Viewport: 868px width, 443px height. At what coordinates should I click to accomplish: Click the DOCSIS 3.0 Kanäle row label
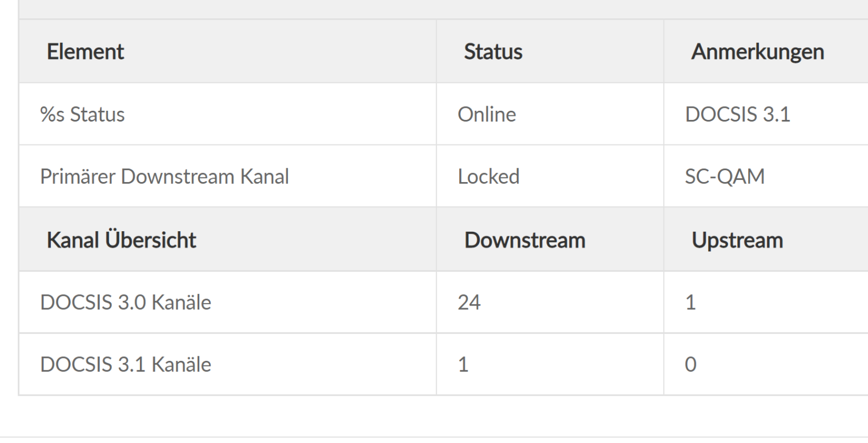click(x=125, y=303)
